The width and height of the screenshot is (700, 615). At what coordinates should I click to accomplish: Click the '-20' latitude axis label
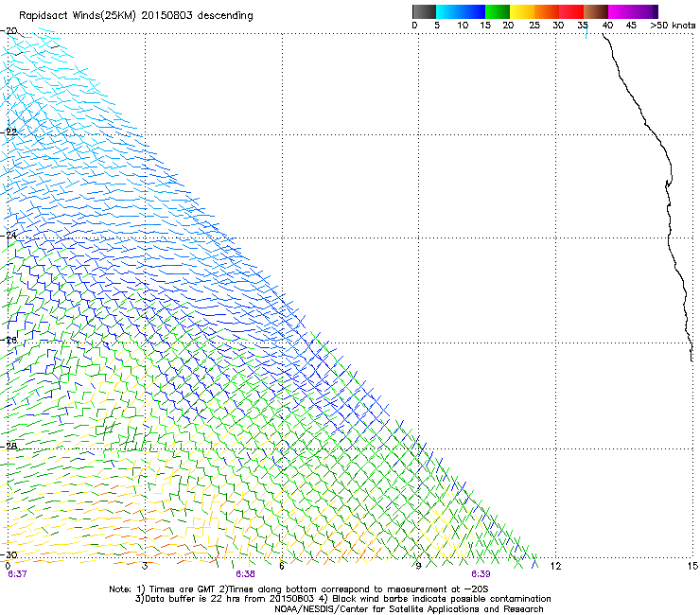point(9,31)
